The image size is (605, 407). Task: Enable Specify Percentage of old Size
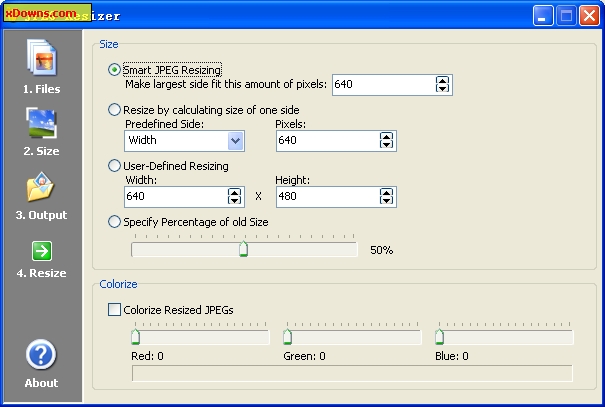[114, 222]
